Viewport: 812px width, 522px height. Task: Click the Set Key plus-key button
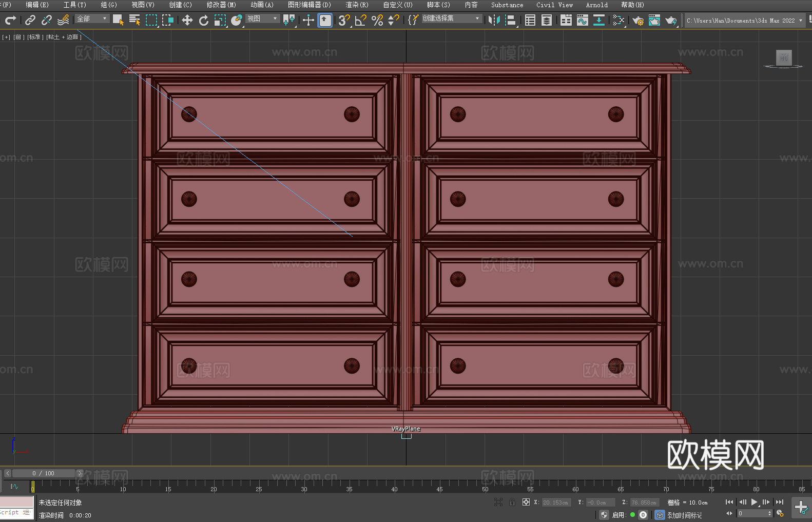pos(801,508)
